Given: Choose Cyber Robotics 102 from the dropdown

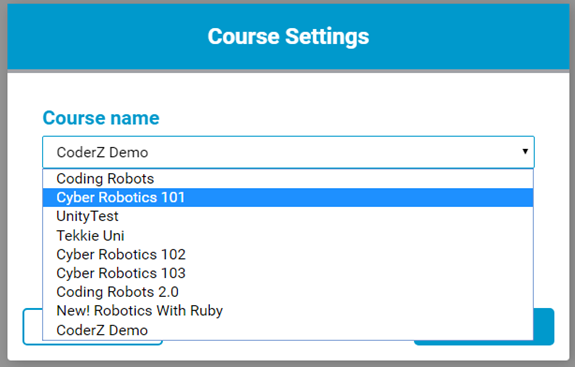Looking at the screenshot, I should click(288, 254).
